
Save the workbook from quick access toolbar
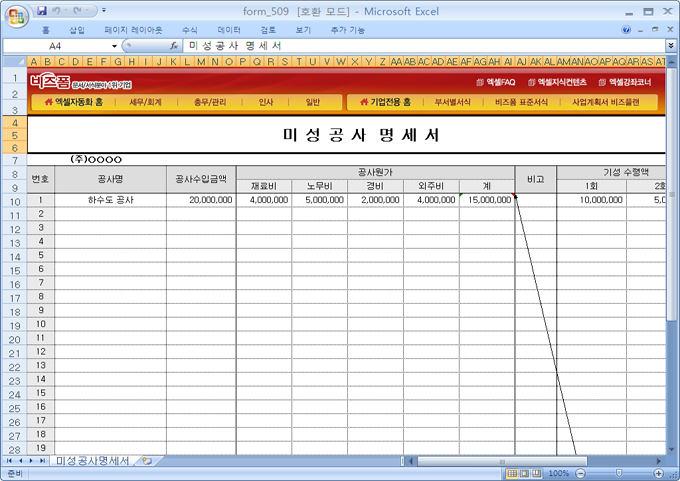[42, 10]
